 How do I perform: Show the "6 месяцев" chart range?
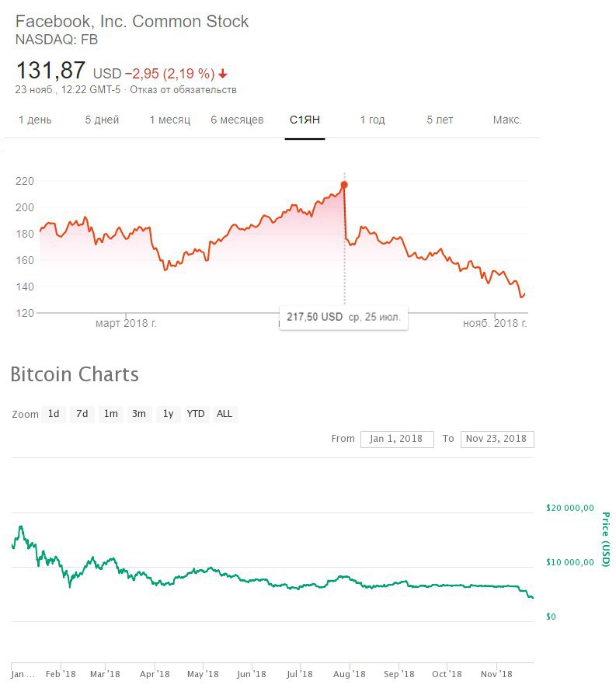pos(237,120)
